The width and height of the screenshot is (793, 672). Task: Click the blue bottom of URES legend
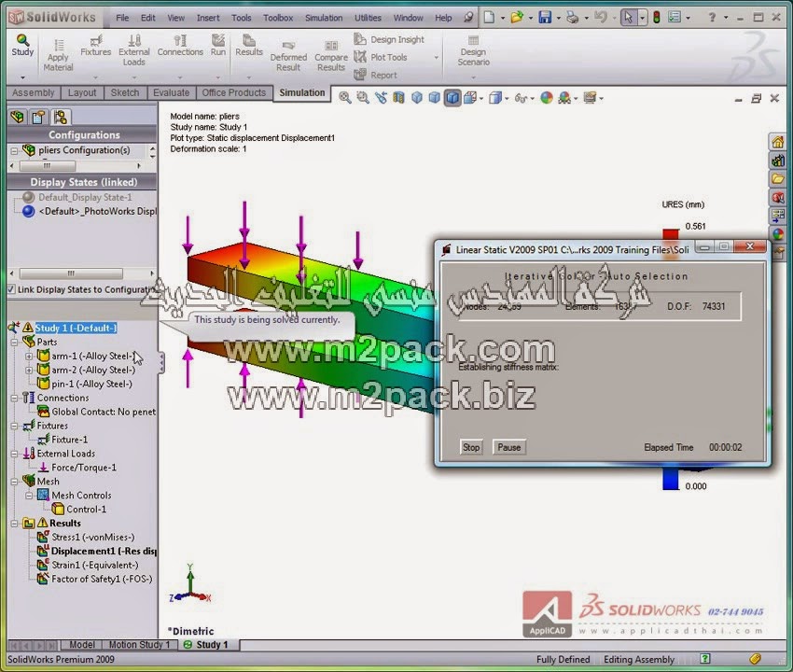(x=671, y=480)
